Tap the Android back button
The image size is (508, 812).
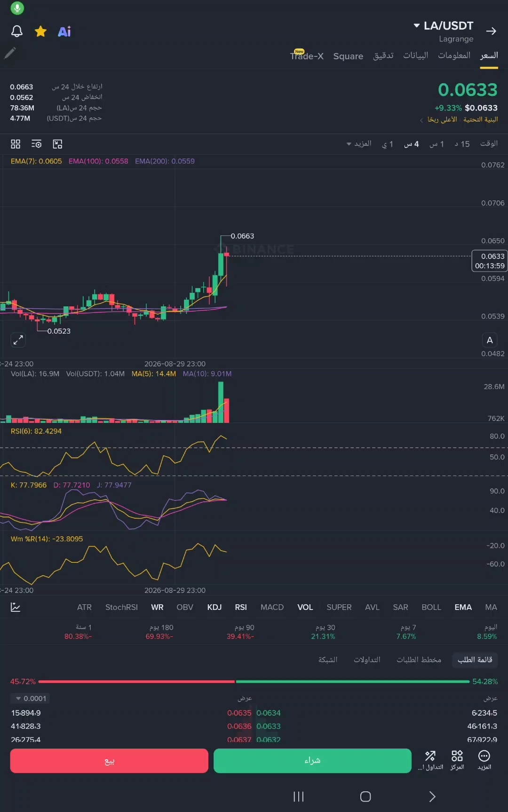432,796
